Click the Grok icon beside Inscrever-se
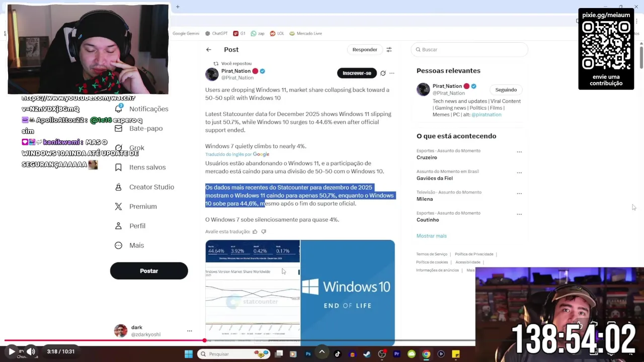 pyautogui.click(x=383, y=73)
